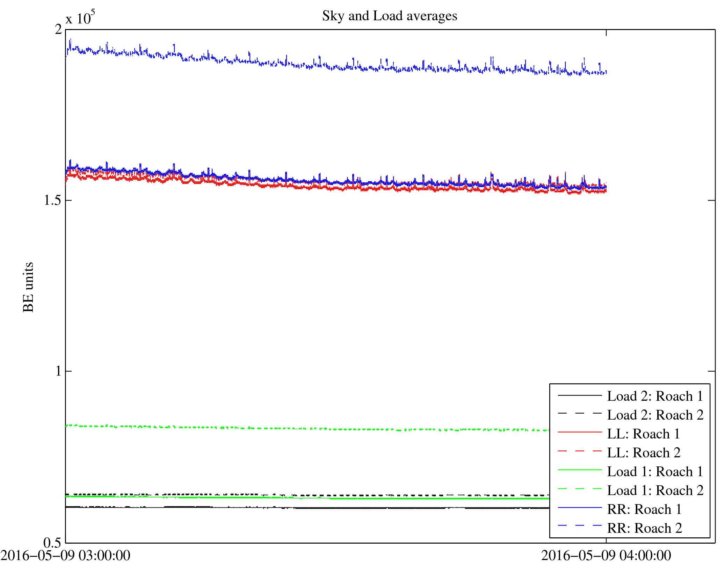Click the 'Load 2: Roach 1' legend entry
The width and height of the screenshot is (725, 588).
tap(655, 396)
